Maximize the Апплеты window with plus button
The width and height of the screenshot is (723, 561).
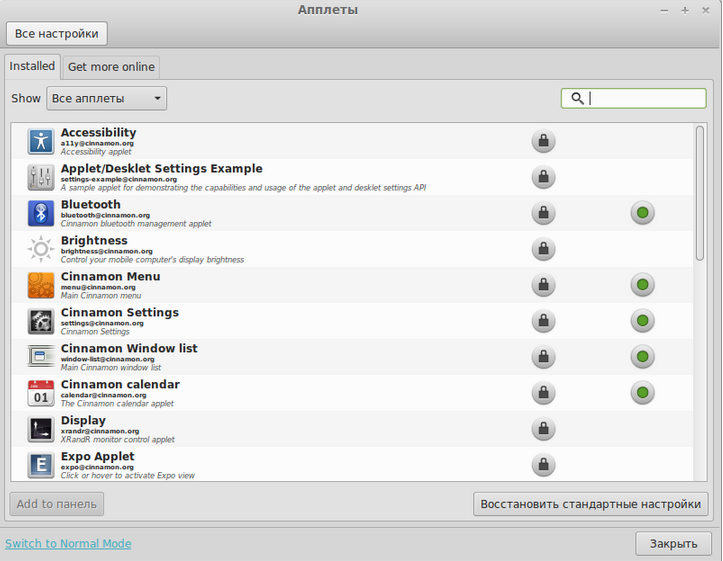pyautogui.click(x=685, y=10)
